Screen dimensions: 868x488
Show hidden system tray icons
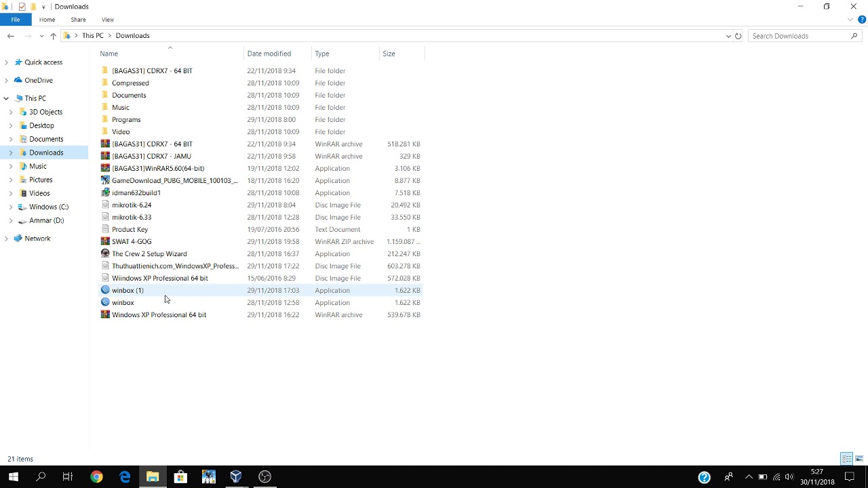point(749,477)
